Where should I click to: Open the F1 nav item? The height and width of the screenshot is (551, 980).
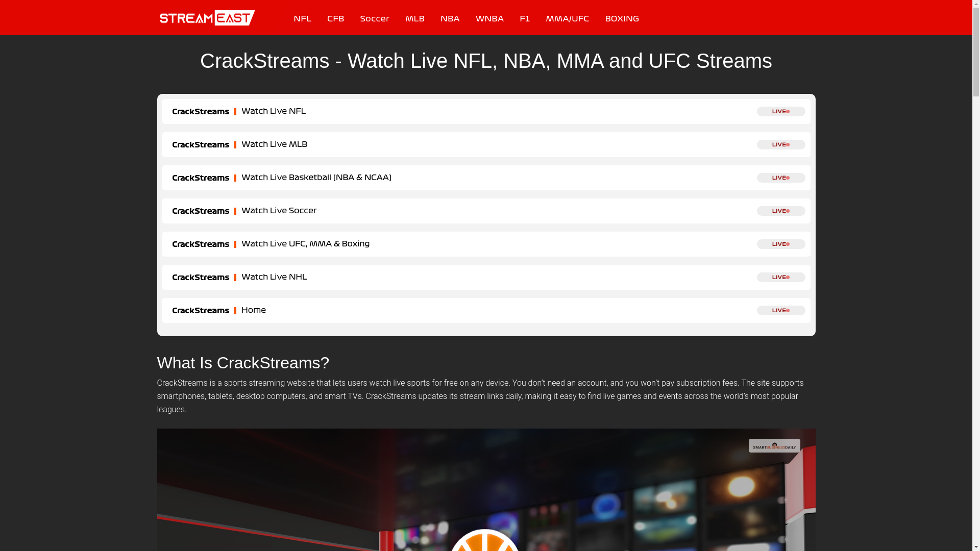tap(524, 19)
